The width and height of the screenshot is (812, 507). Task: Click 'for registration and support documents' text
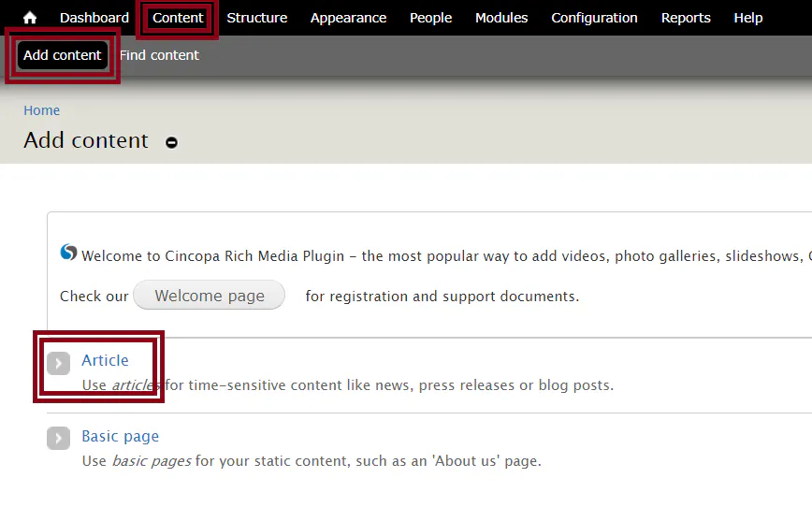[x=442, y=297]
